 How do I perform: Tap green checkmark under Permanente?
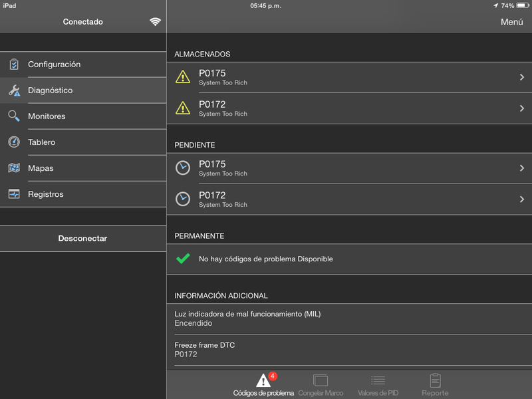click(x=183, y=259)
